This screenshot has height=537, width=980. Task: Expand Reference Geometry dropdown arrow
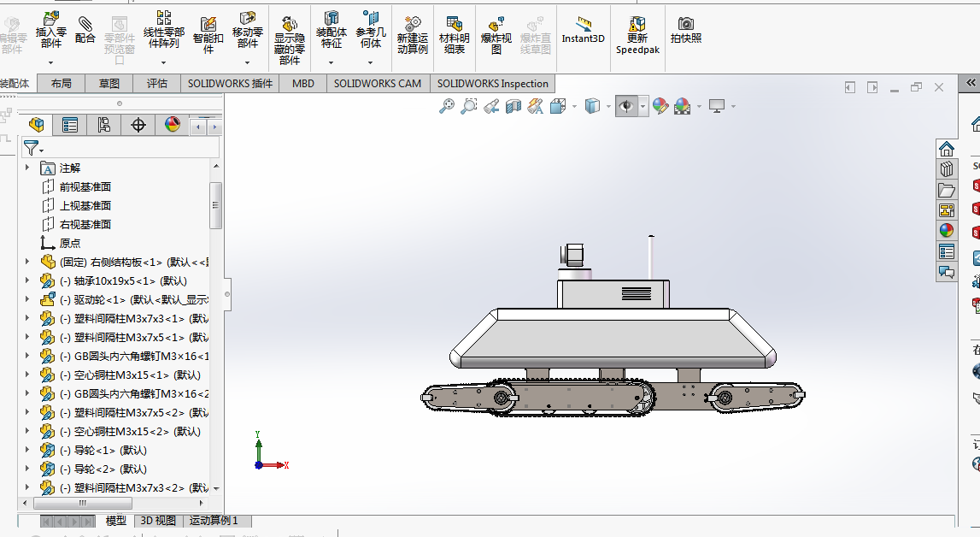click(x=371, y=62)
